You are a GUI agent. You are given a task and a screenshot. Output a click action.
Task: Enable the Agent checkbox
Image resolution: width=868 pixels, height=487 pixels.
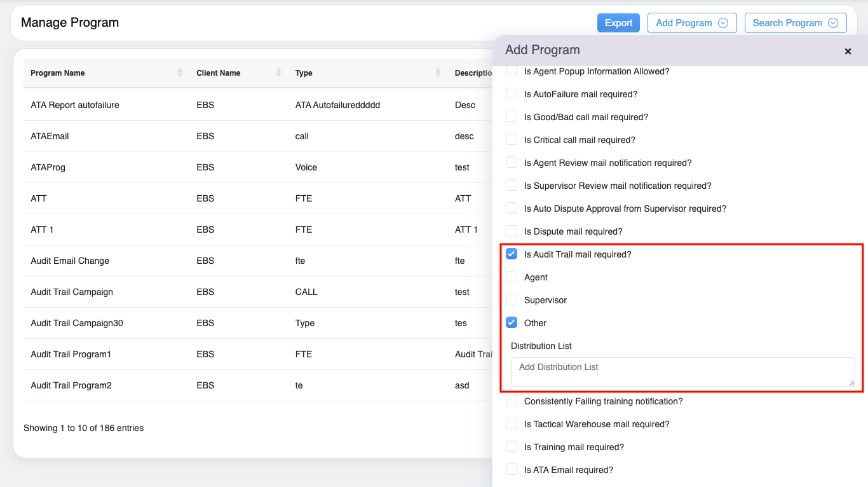512,277
